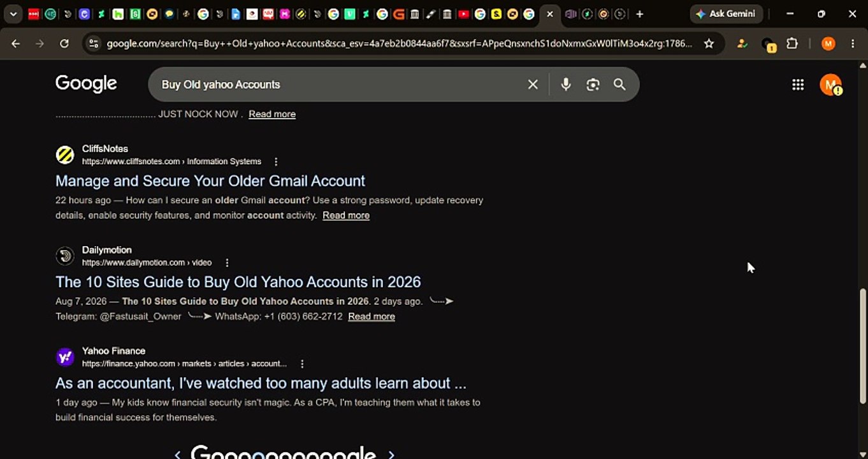Open the three-dot menu for the Yahoo Finance result
Screen dimensions: 868x459
pyautogui.click(x=302, y=364)
